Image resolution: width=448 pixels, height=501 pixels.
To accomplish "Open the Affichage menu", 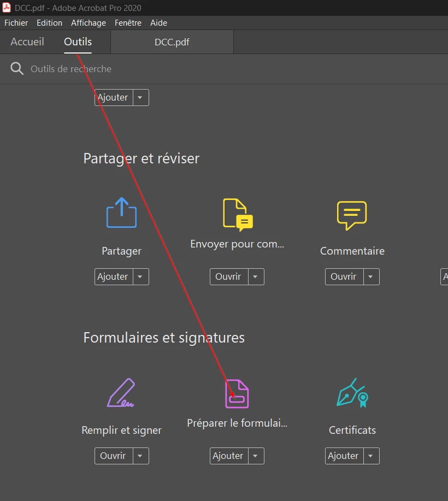I will (x=89, y=23).
